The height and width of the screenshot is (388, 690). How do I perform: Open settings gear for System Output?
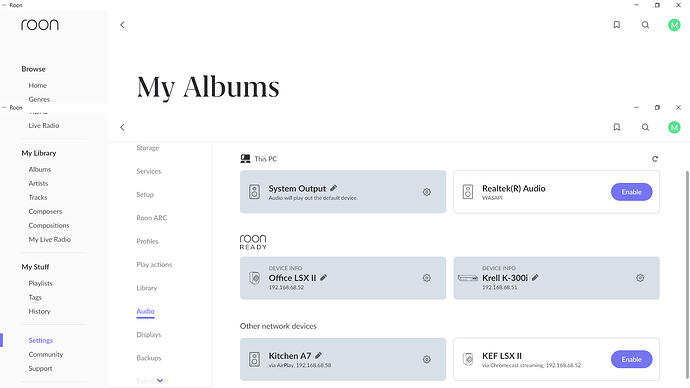(426, 192)
